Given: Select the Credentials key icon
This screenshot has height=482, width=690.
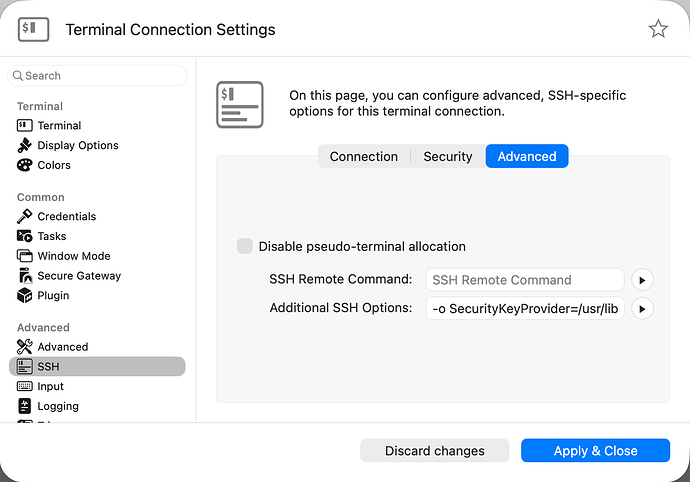Looking at the screenshot, I should point(25,216).
